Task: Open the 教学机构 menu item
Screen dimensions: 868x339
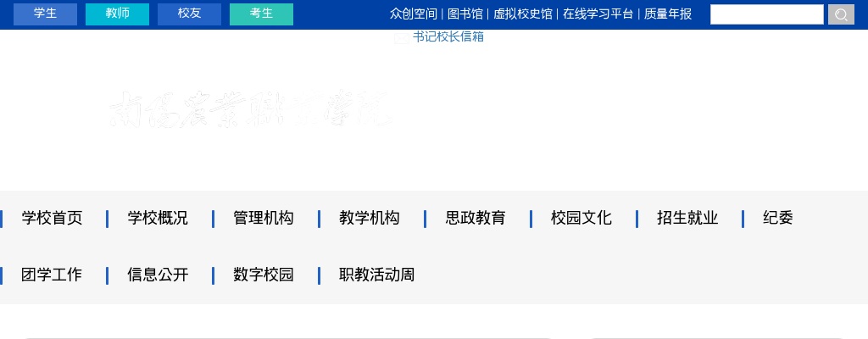Action: click(x=370, y=219)
